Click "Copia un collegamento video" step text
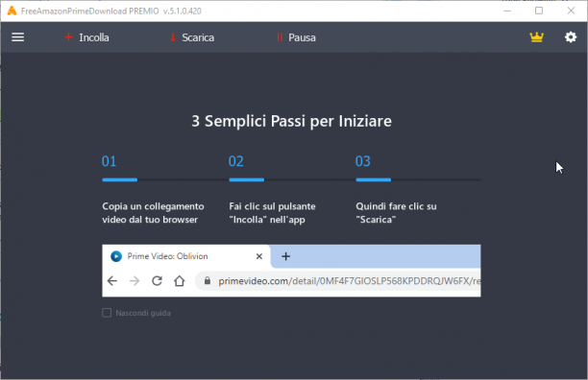Viewport: 588px width, 380px height. pos(153,213)
